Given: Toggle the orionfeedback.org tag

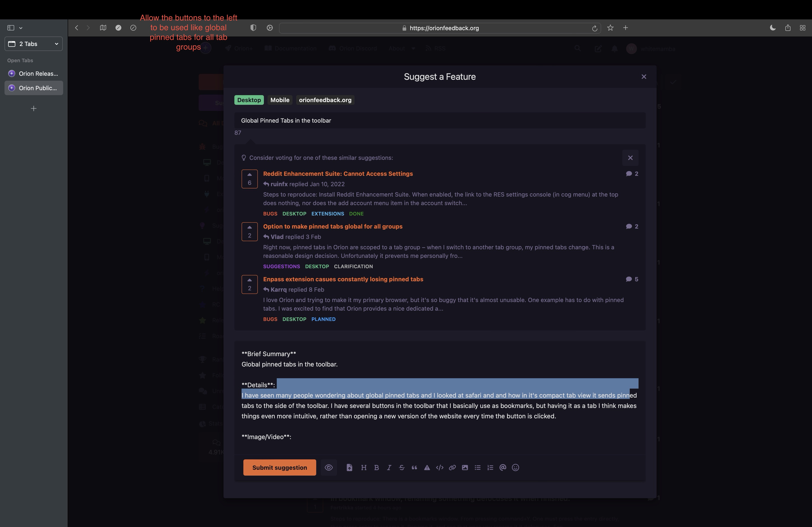Looking at the screenshot, I should click(325, 100).
